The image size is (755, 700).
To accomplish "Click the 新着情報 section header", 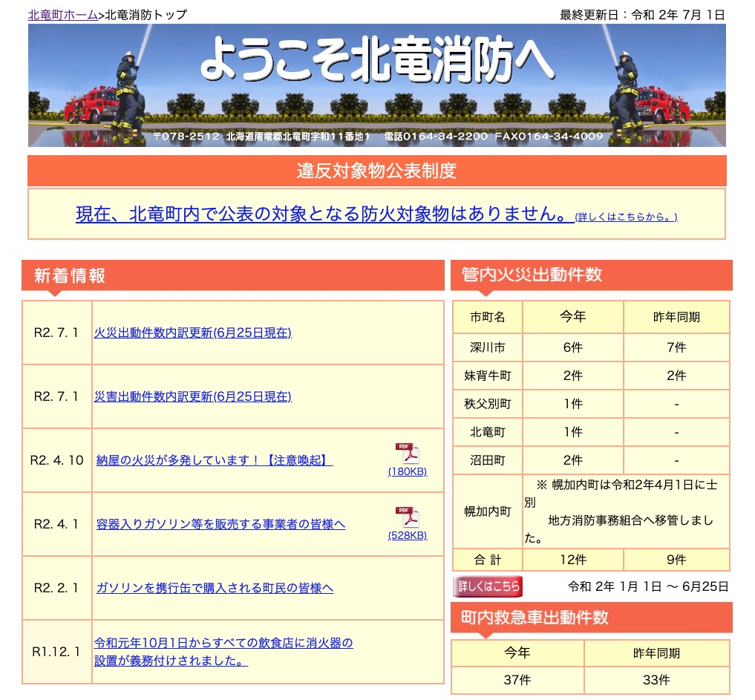I will (x=70, y=276).
